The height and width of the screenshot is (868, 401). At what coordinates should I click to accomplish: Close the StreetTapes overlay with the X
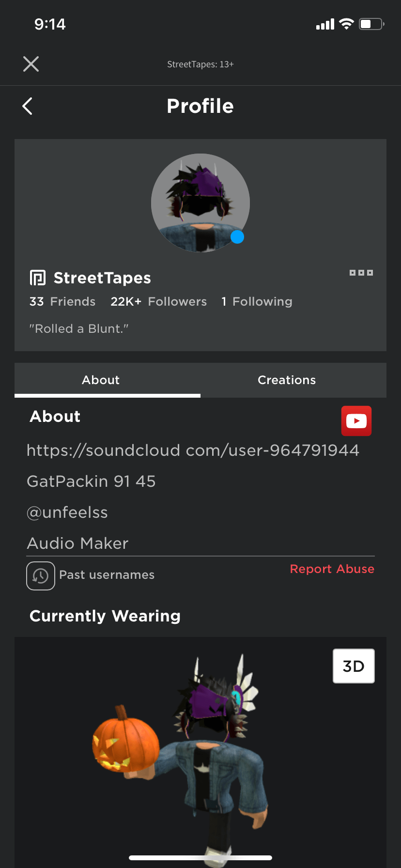point(31,63)
